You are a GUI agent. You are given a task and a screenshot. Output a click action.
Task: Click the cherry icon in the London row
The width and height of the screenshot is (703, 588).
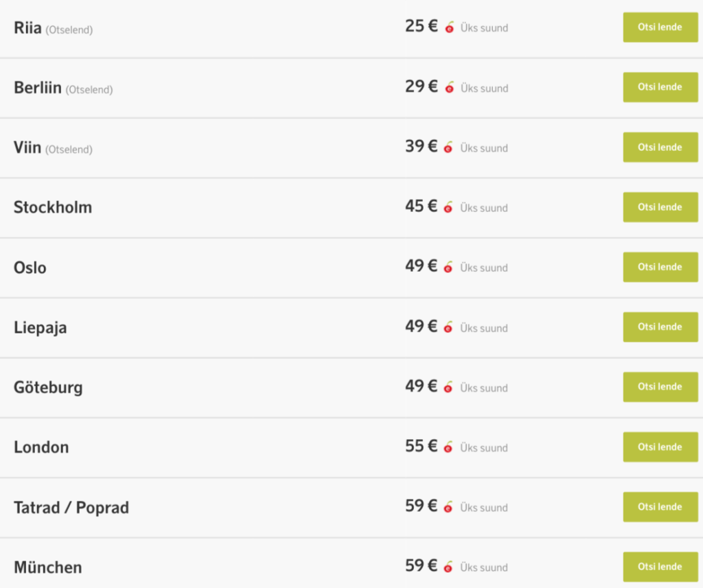click(x=448, y=447)
